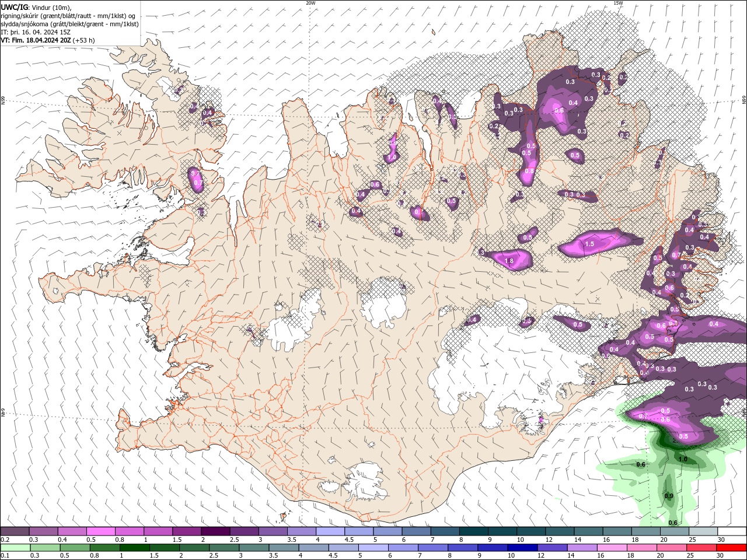Click the '0.2' label starting the purple scale
This screenshot has width=747, height=560.
pyautogui.click(x=5, y=540)
